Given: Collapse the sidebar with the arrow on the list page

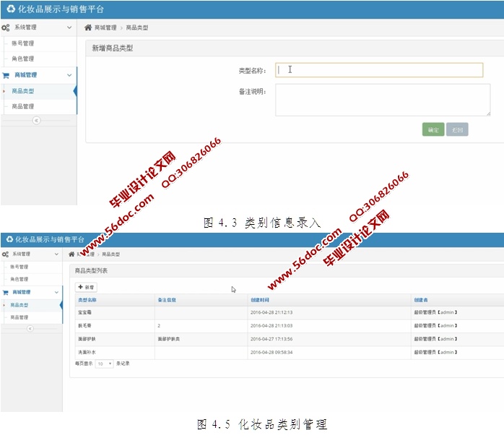Looking at the screenshot, I should click(x=30, y=329).
